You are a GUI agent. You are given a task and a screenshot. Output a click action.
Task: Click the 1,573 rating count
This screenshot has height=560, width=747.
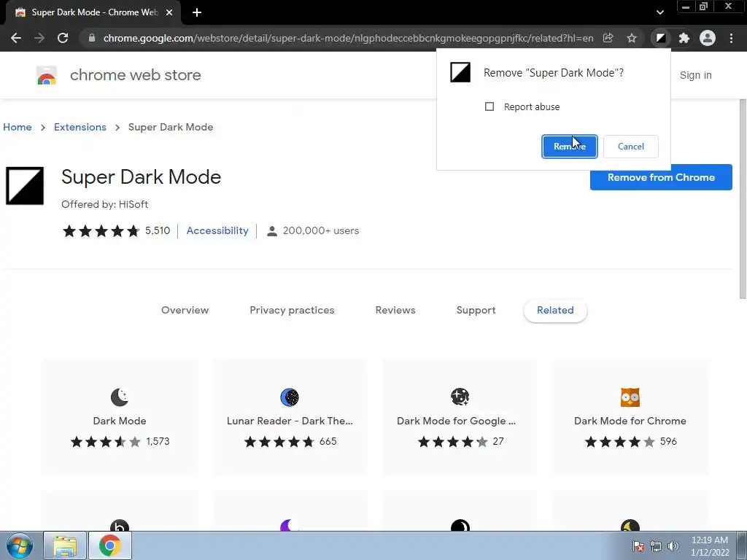[158, 441]
